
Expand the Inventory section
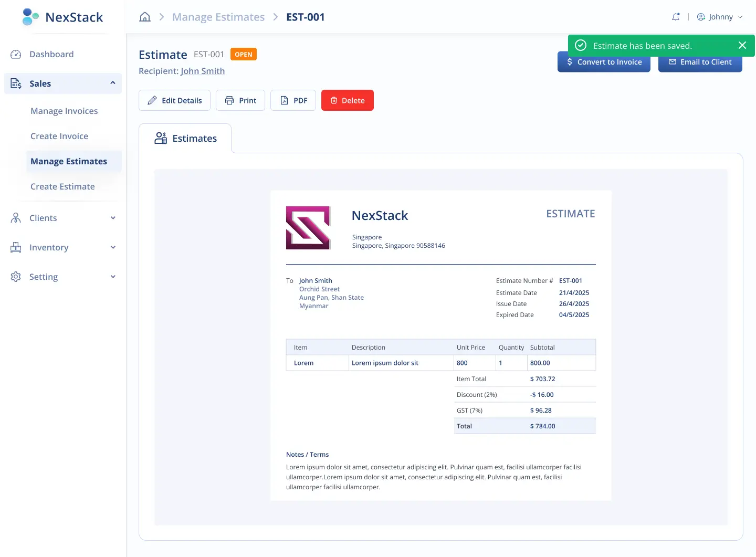113,247
